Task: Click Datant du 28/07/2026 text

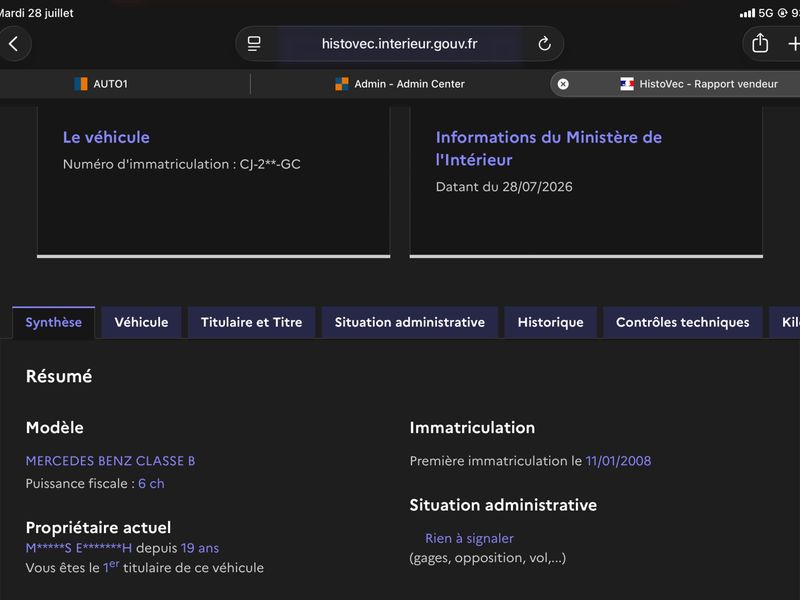Action: (x=504, y=187)
